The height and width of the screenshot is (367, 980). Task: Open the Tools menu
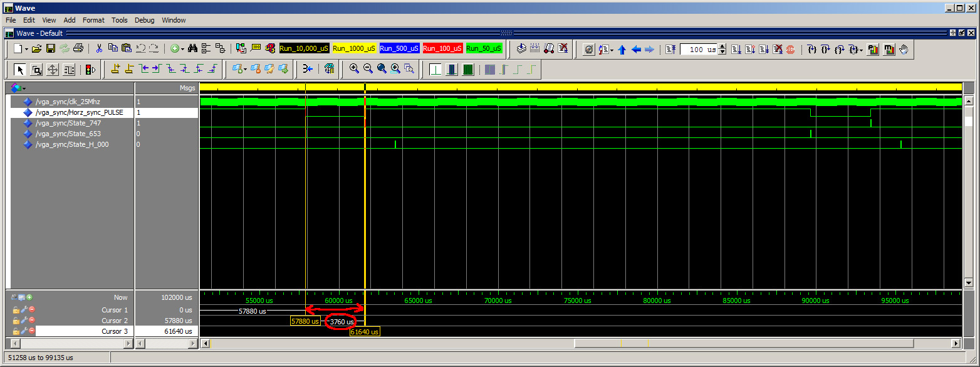pyautogui.click(x=120, y=20)
